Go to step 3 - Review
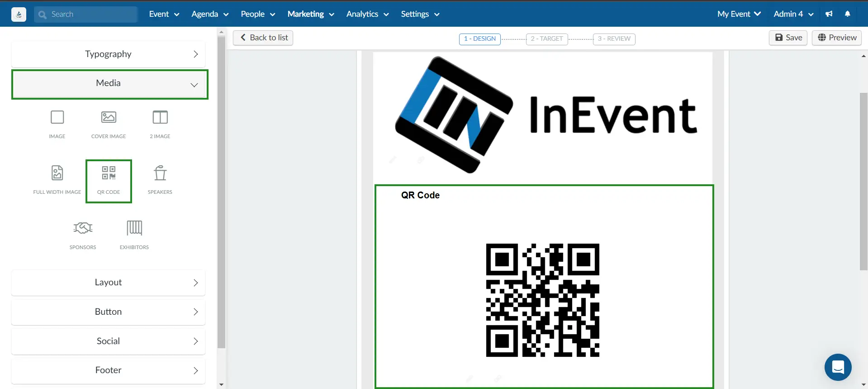The image size is (868, 389). pos(614,39)
